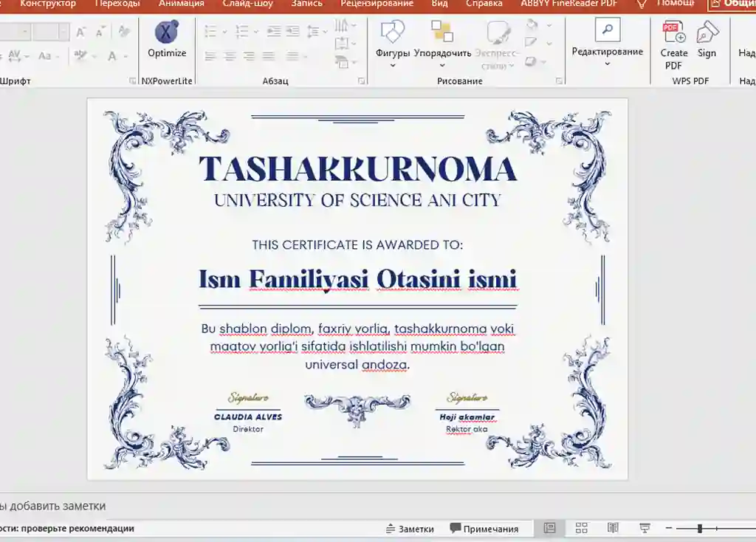Click the Sign pen icon
Image resolution: width=756 pixels, height=542 pixels.
707,32
